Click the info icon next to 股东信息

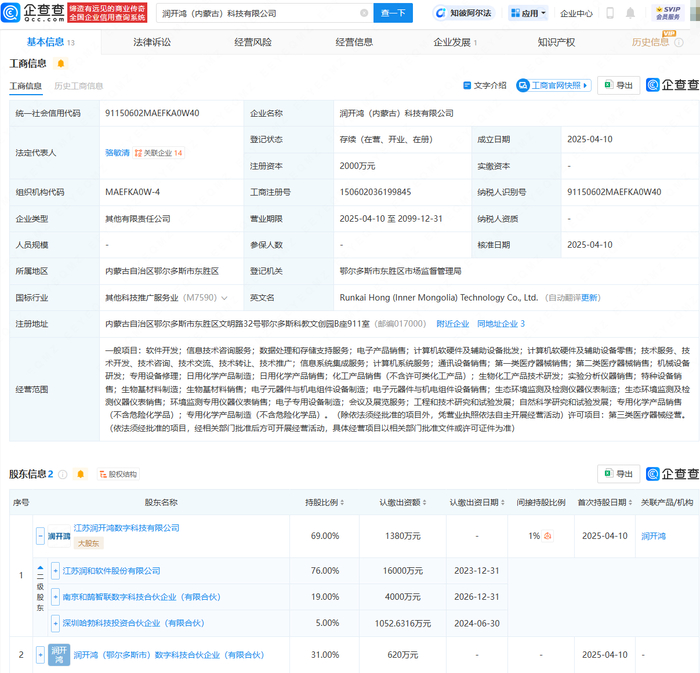tap(63, 474)
